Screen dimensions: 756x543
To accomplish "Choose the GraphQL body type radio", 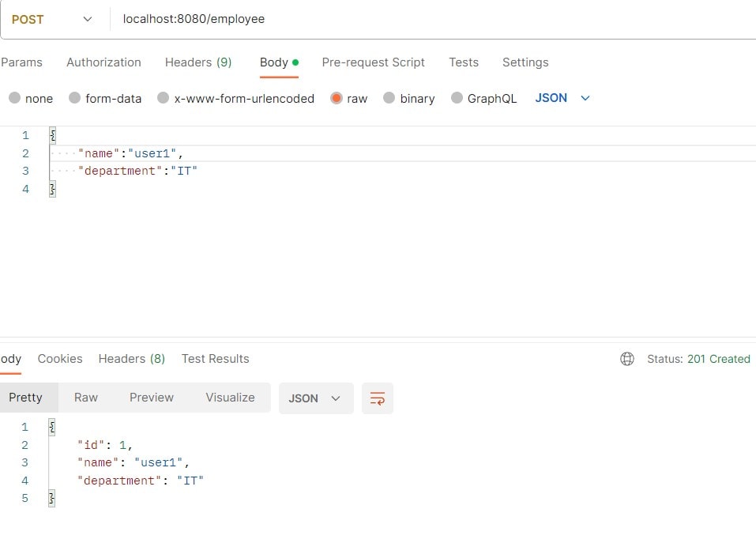I will pos(457,98).
